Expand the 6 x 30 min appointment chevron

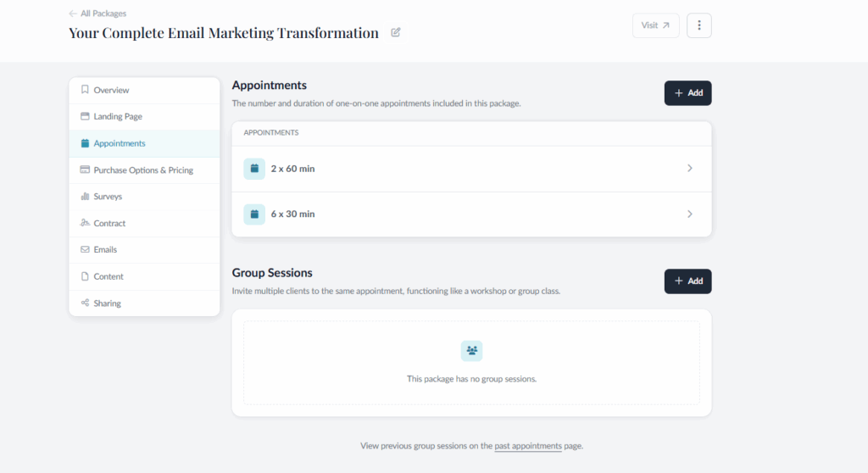pyautogui.click(x=690, y=214)
